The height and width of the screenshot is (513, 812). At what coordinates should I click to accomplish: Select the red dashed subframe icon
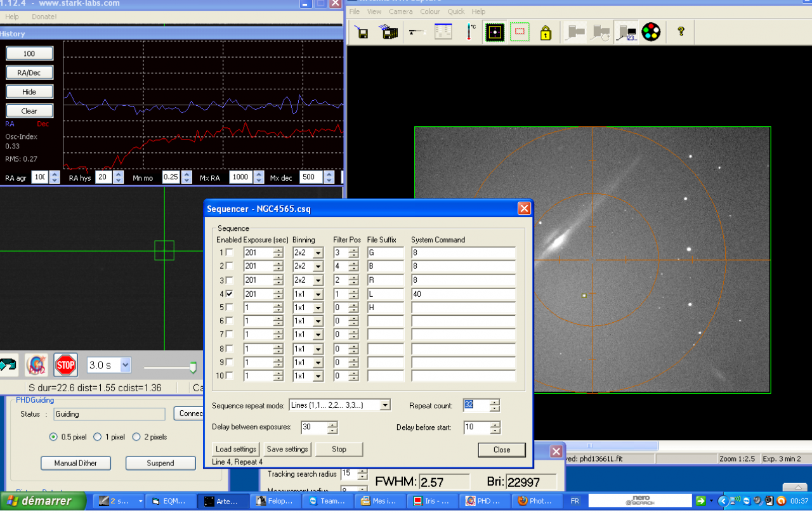520,32
